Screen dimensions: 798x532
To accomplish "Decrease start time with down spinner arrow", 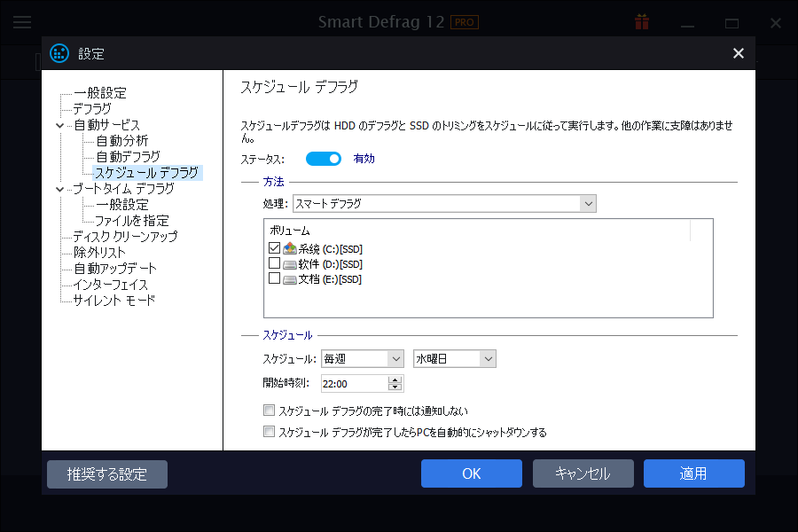I will pos(395,387).
